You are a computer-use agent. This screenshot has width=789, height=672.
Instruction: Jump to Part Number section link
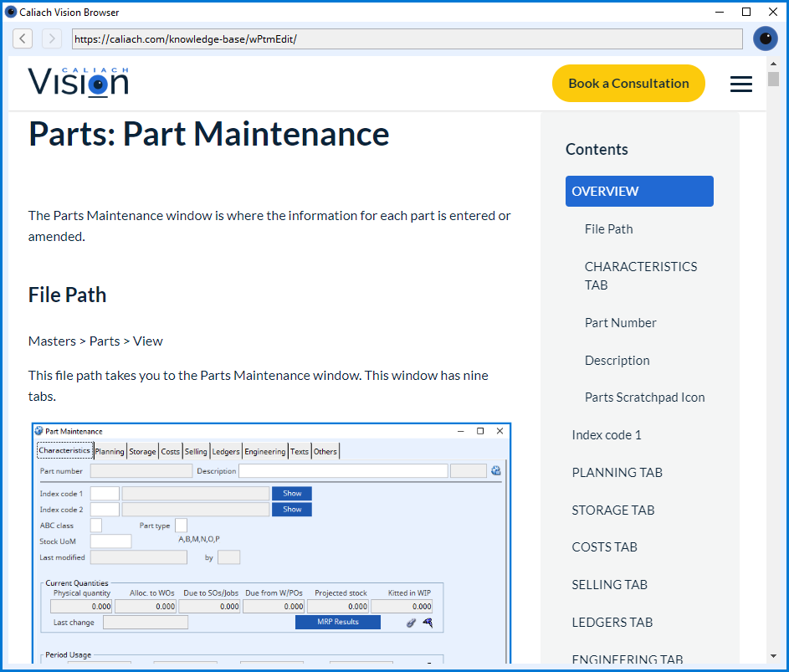pyautogui.click(x=620, y=323)
